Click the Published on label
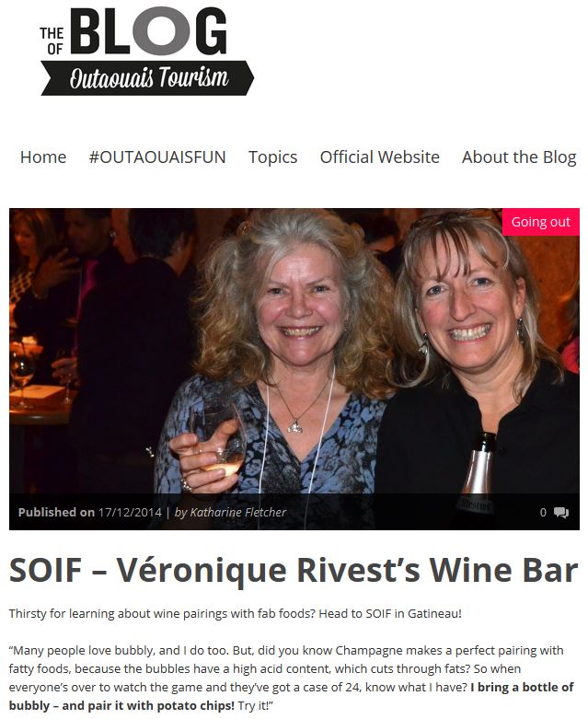588x719 pixels. click(56, 512)
